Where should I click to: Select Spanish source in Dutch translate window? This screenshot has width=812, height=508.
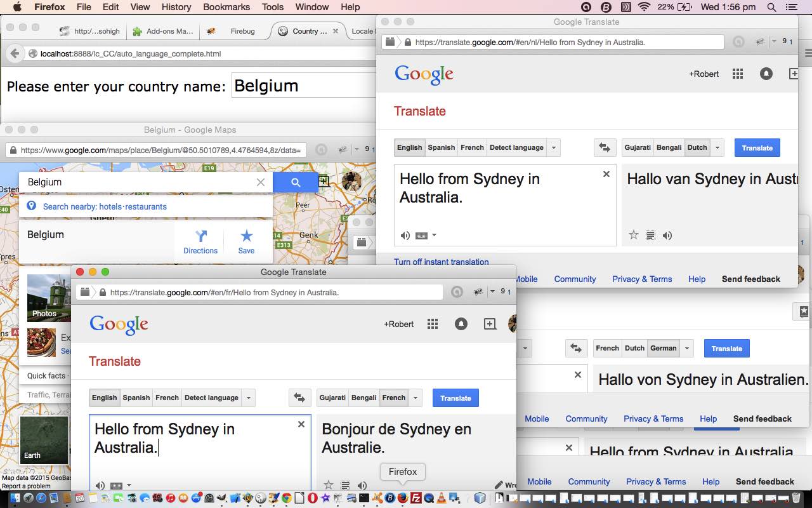(x=441, y=147)
